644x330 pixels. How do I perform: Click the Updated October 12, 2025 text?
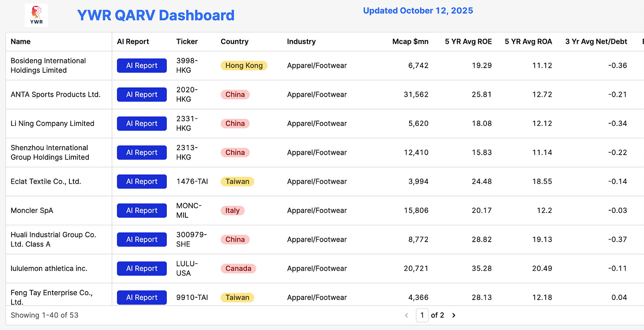pos(418,11)
